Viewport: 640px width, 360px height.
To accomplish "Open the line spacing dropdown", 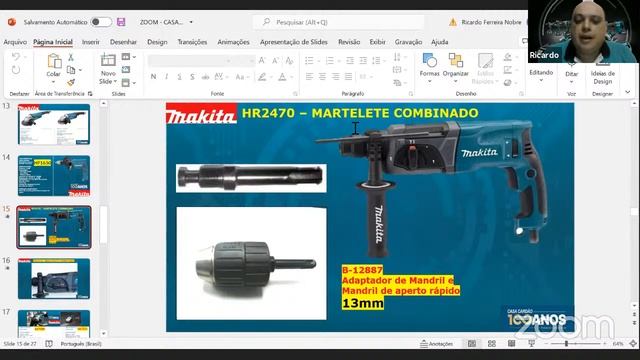I will (378, 61).
